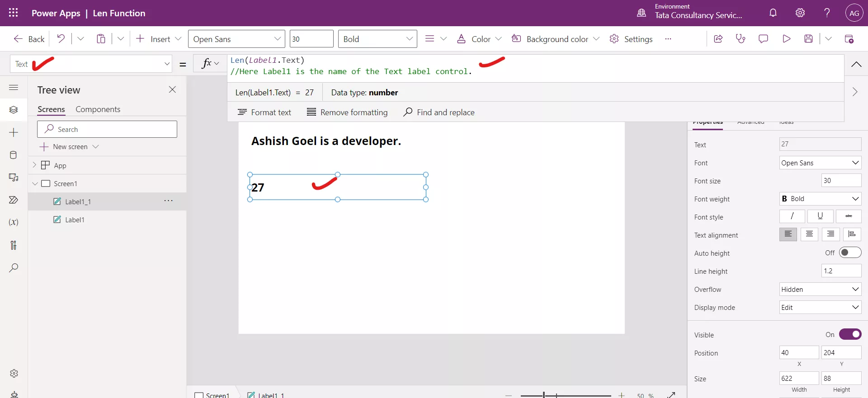Open the Search magnifier in left rail

pos(14,267)
